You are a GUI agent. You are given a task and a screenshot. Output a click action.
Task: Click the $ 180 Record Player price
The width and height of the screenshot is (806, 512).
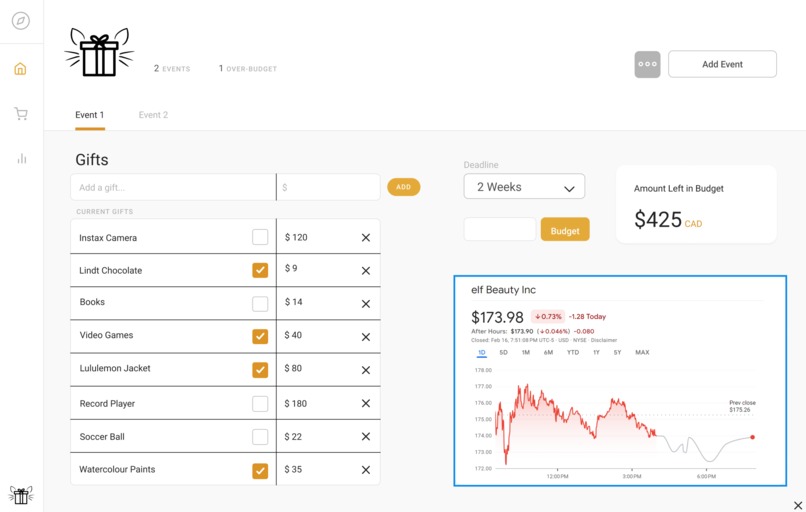pyautogui.click(x=296, y=404)
